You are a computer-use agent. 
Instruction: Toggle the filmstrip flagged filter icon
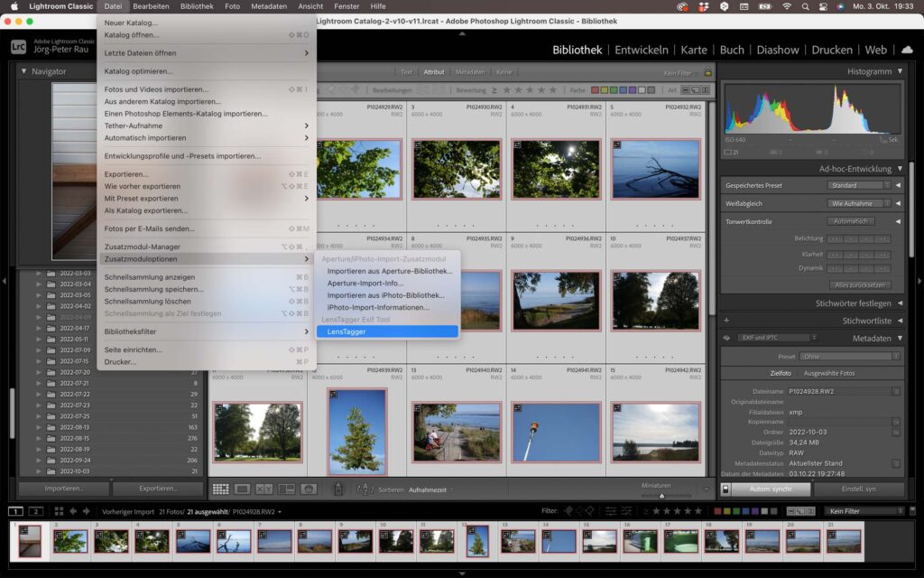point(568,511)
